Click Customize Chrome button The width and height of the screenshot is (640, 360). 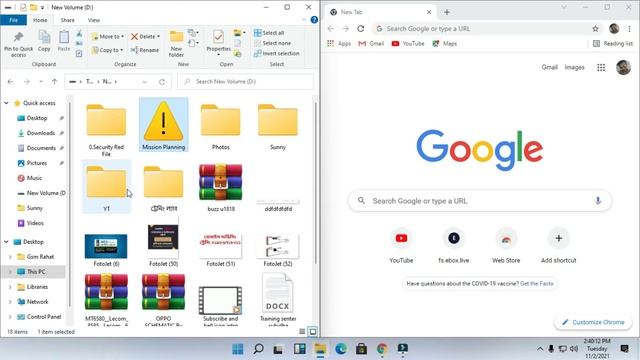pos(593,322)
